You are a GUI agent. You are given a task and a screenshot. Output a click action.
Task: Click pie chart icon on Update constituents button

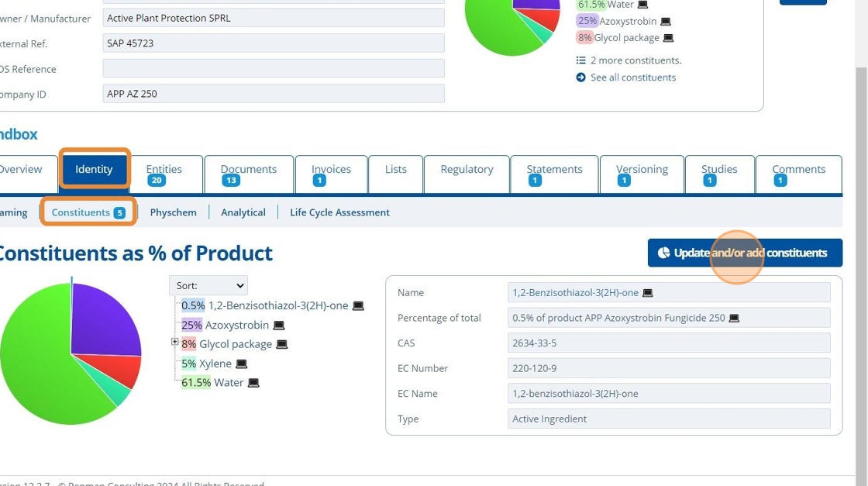coord(663,253)
